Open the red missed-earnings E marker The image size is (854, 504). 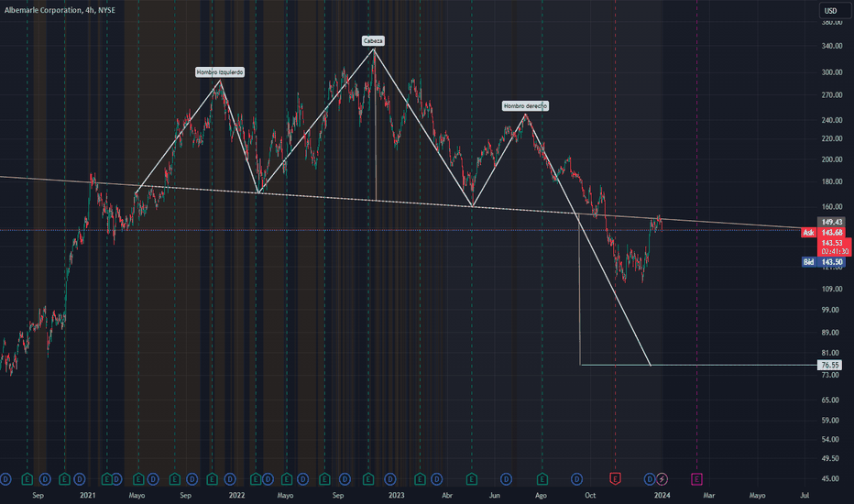pos(615,479)
